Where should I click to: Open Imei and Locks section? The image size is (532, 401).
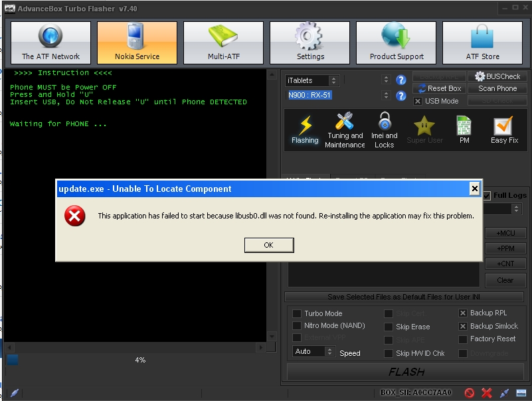(384, 130)
